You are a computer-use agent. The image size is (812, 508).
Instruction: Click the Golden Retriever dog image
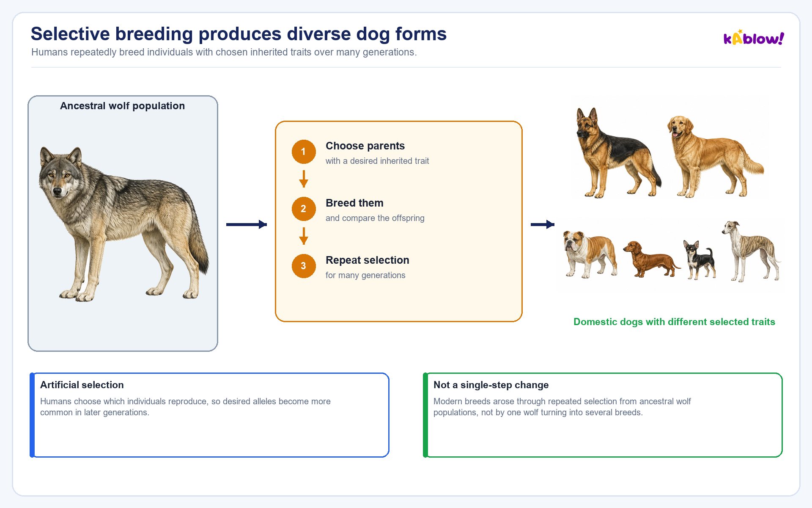[x=716, y=156]
